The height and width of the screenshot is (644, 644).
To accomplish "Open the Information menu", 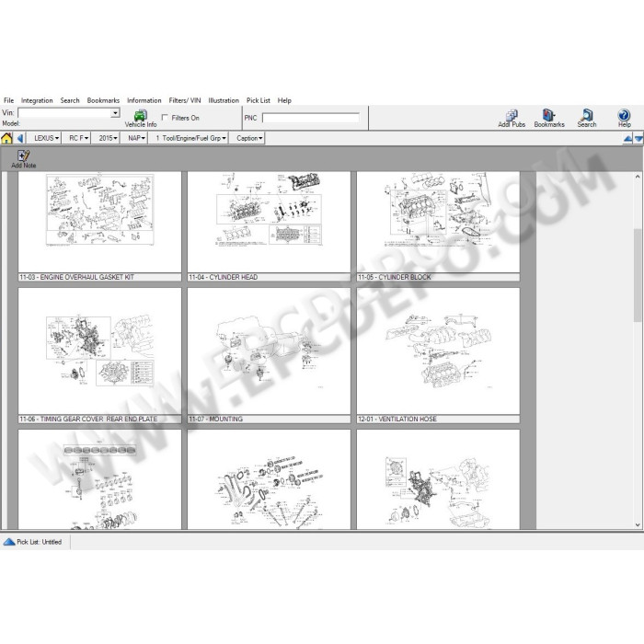I will coord(144,100).
